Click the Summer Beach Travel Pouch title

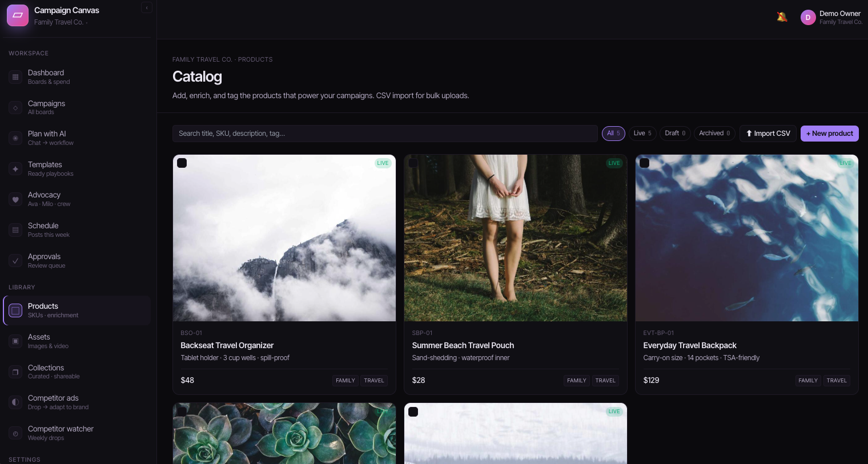click(x=463, y=345)
